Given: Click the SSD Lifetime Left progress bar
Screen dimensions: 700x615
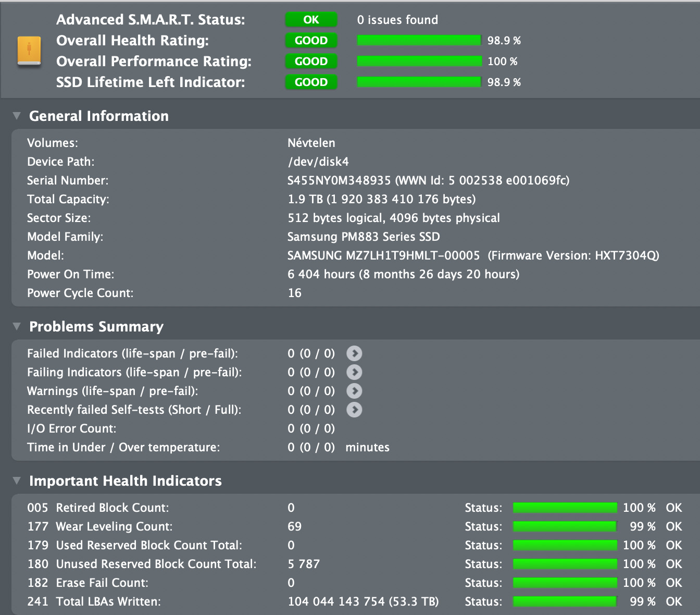Looking at the screenshot, I should click(x=419, y=82).
